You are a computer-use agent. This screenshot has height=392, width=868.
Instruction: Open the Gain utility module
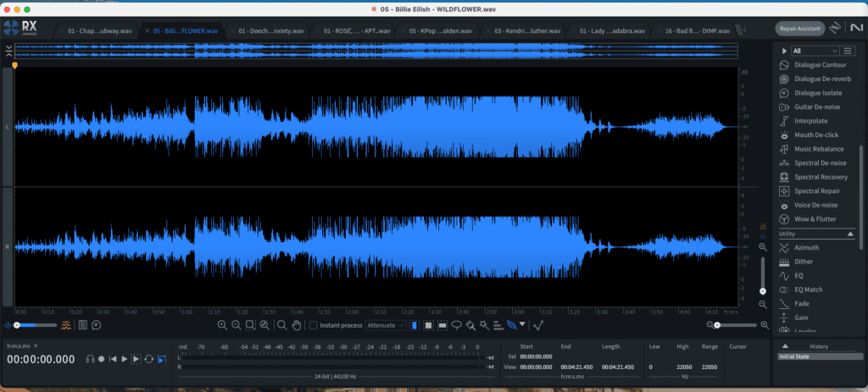(794, 317)
